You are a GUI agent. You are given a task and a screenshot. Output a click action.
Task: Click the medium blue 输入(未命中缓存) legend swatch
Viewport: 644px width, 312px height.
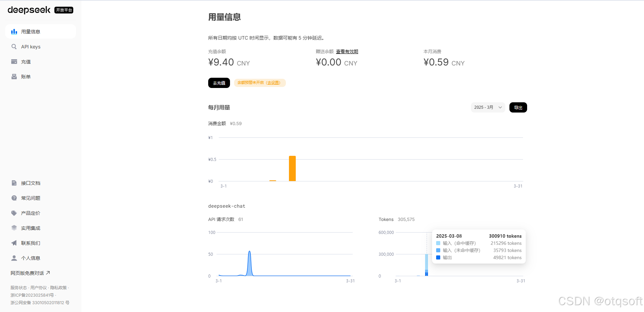coord(438,250)
